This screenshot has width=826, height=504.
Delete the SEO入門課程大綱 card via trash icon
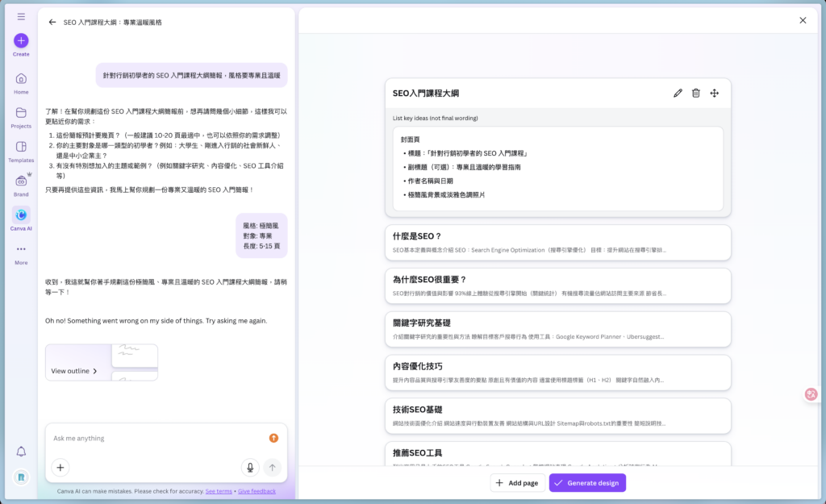click(x=696, y=94)
